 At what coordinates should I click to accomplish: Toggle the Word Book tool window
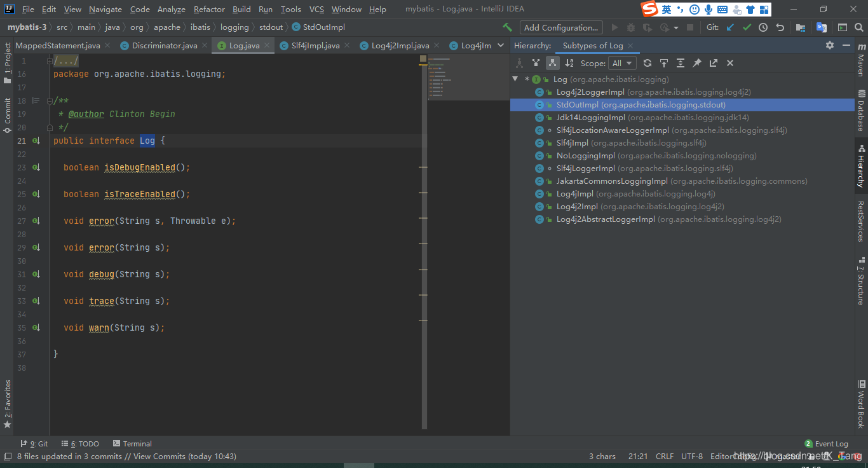tap(861, 404)
